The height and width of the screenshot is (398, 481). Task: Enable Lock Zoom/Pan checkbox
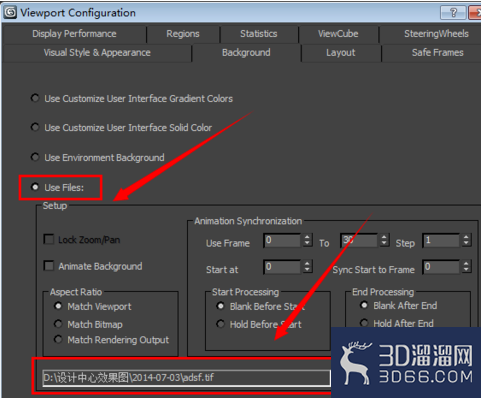(x=49, y=239)
